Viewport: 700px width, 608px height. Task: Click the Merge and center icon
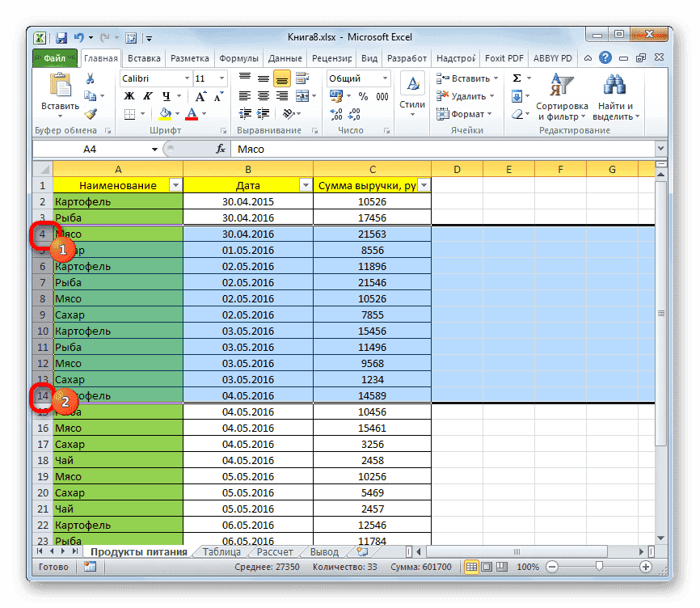click(x=301, y=95)
